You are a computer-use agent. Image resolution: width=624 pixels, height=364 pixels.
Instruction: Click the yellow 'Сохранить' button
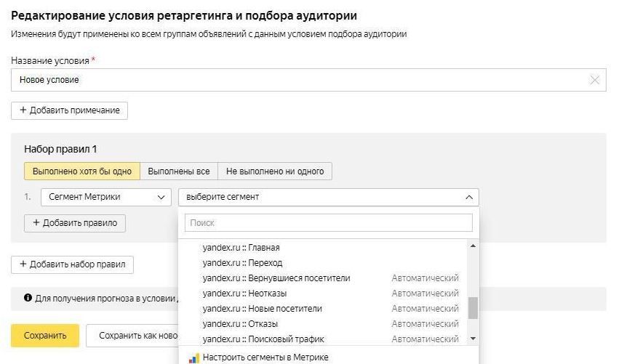click(x=45, y=336)
